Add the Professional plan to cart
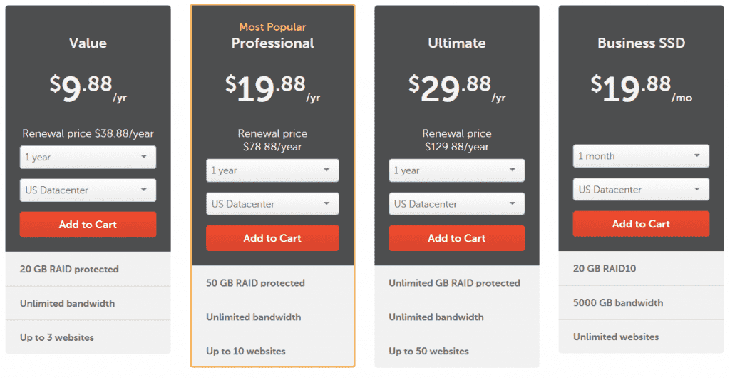 (272, 238)
